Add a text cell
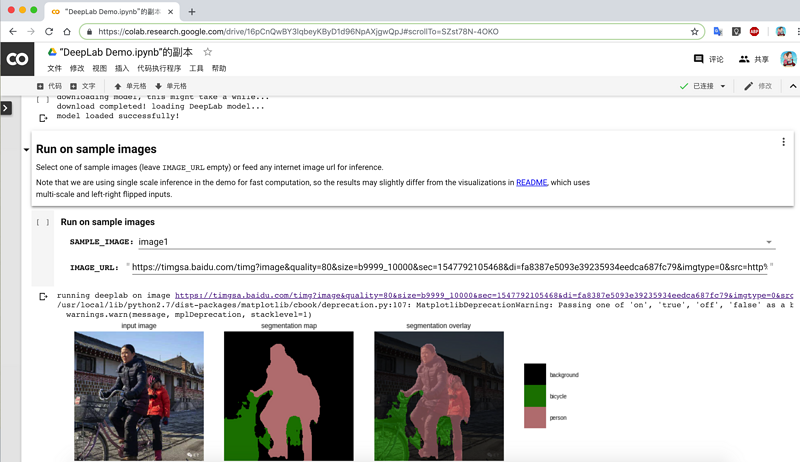Viewport: 800px width, 462px height. 83,86
